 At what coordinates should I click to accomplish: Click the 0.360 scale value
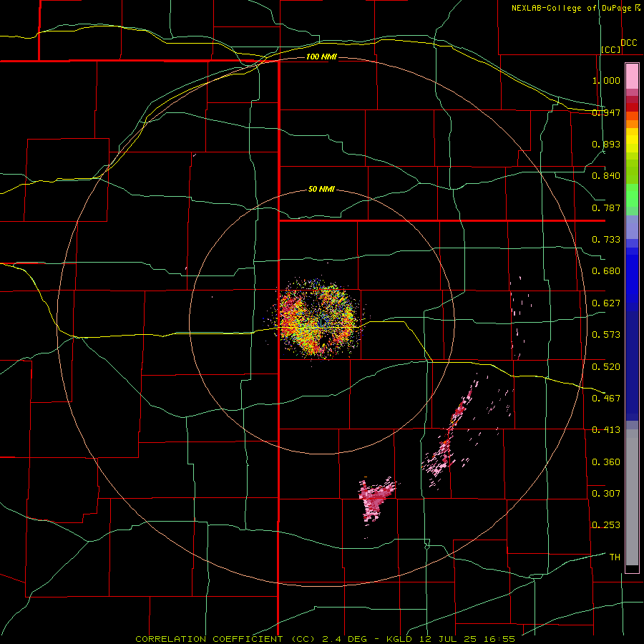point(606,462)
